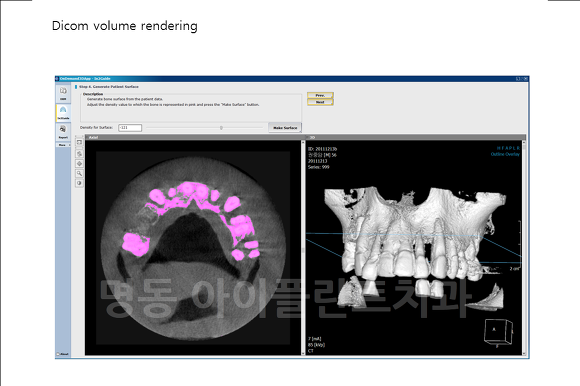Click the 3D view title bar

point(416,137)
